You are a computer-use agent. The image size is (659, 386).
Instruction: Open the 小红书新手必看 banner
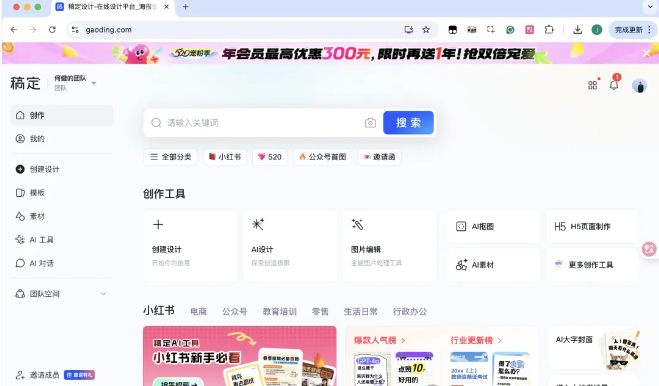click(x=240, y=356)
